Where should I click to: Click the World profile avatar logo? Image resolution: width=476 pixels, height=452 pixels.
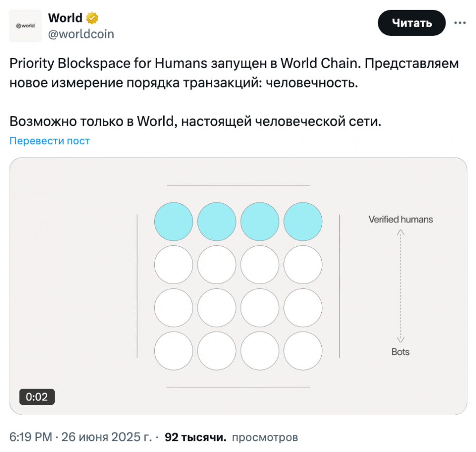26,26
